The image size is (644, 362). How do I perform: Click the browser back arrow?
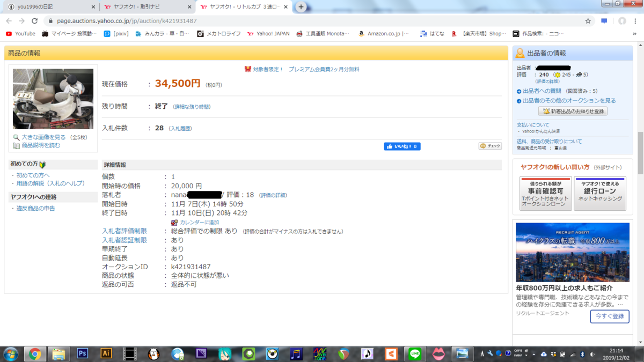tap(9, 21)
